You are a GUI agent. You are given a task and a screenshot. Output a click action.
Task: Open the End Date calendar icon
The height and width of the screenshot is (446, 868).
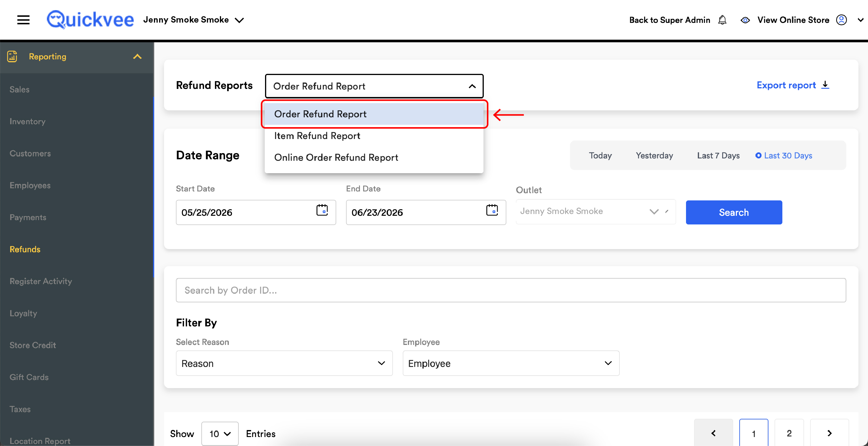click(x=492, y=210)
